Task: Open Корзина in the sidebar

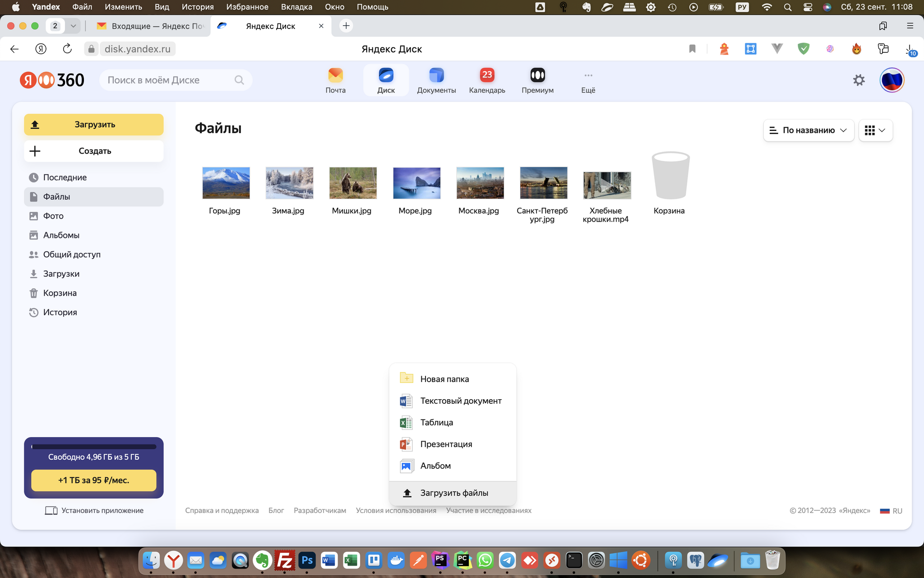Action: tap(94, 293)
